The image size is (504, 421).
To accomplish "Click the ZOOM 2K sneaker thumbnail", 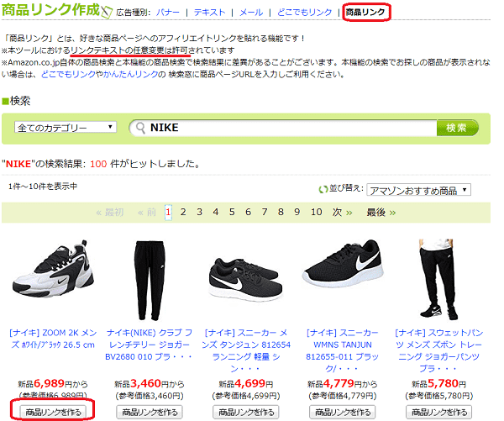I will (53, 269).
